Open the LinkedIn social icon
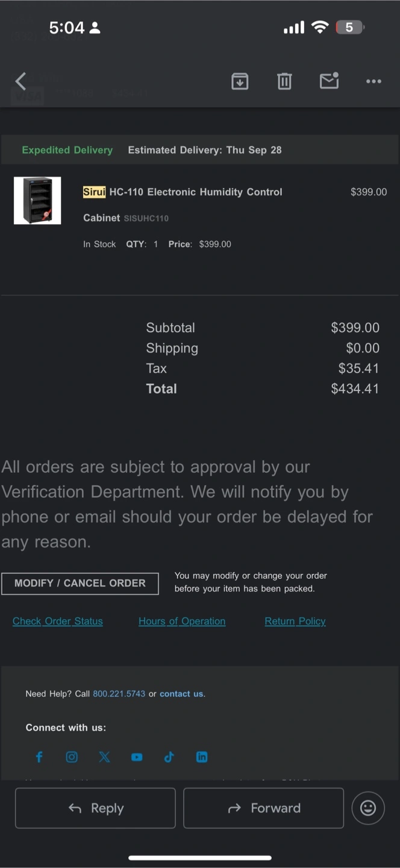Screen dimensions: 400x868 202,757
